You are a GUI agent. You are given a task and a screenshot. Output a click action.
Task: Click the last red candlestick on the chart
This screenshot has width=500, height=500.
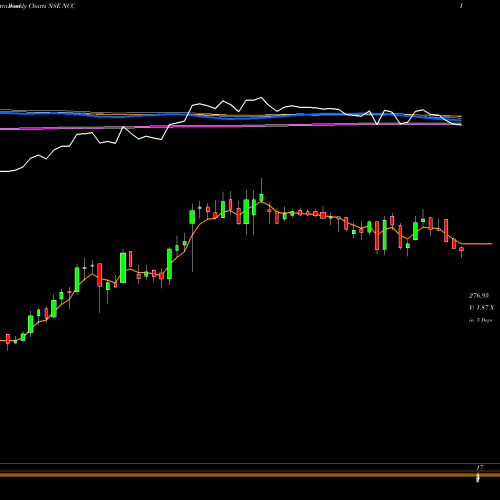(x=461, y=249)
